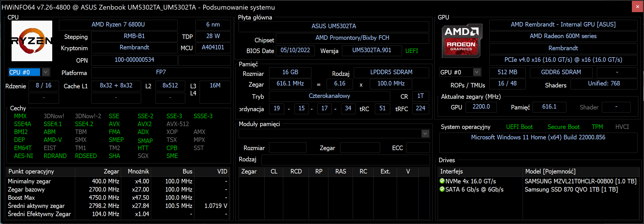
Task: Close the HWiNFO64 summary window
Action: pos(638,6)
